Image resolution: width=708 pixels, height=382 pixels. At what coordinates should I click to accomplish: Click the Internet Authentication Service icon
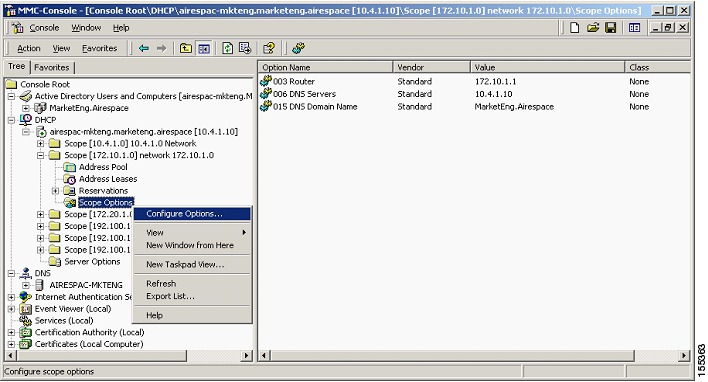coord(26,297)
